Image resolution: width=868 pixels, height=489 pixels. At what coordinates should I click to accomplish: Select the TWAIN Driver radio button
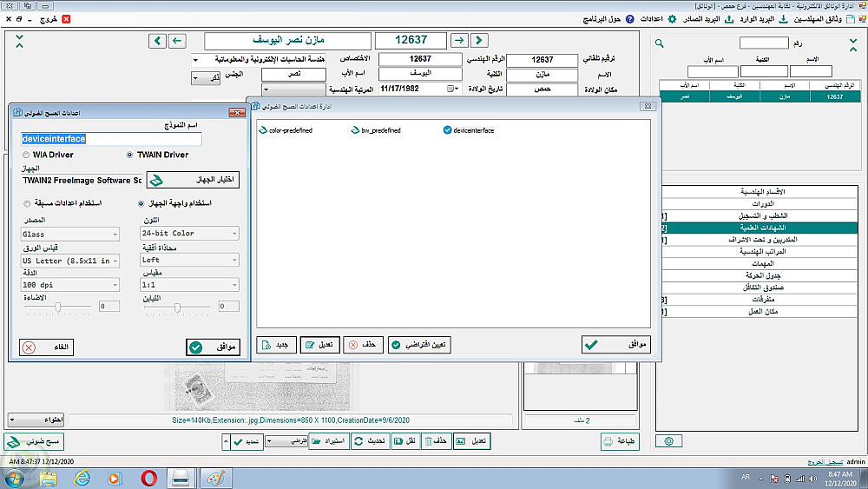pos(129,155)
